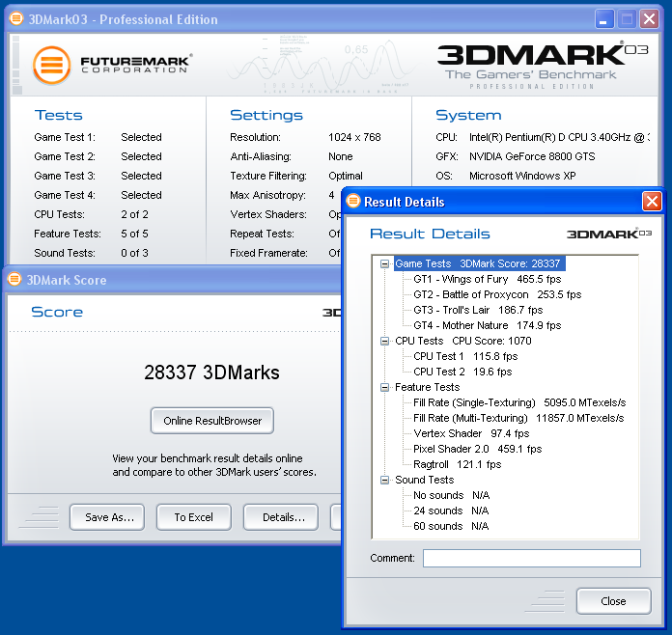Select the Feature Tests tree row
The image size is (672, 635).
click(x=427, y=387)
